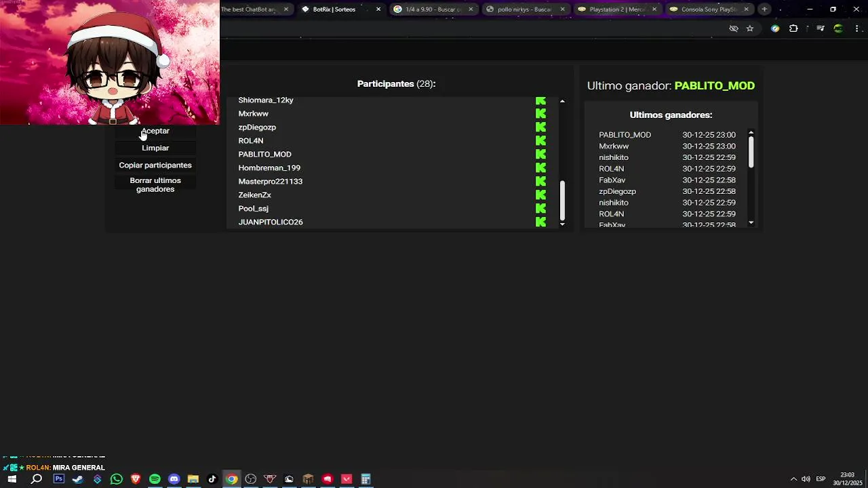The width and height of the screenshot is (868, 488).
Task: Open the 1/4 a 9.90 Google search tab
Action: click(432, 9)
